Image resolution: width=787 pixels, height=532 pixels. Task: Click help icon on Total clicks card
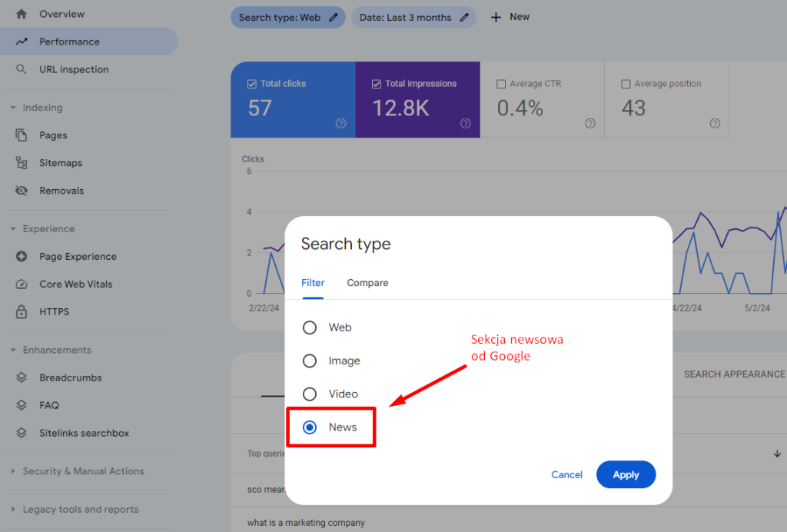point(340,123)
